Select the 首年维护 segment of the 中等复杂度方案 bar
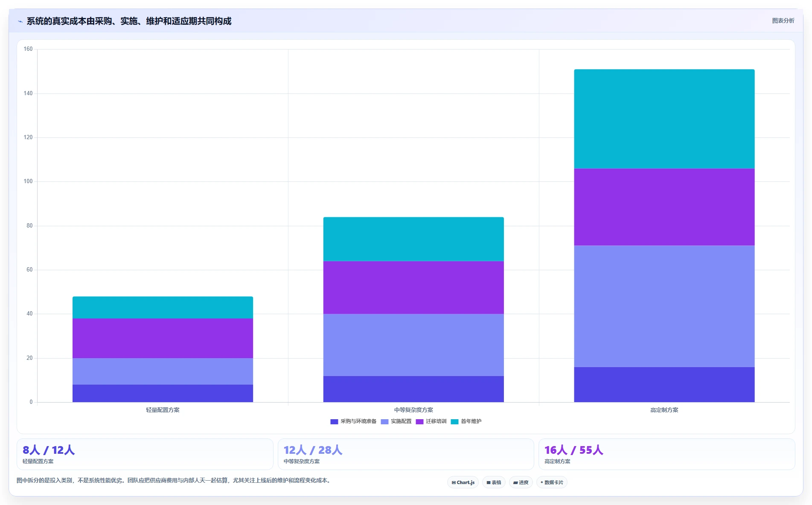812x505 pixels. coord(413,239)
